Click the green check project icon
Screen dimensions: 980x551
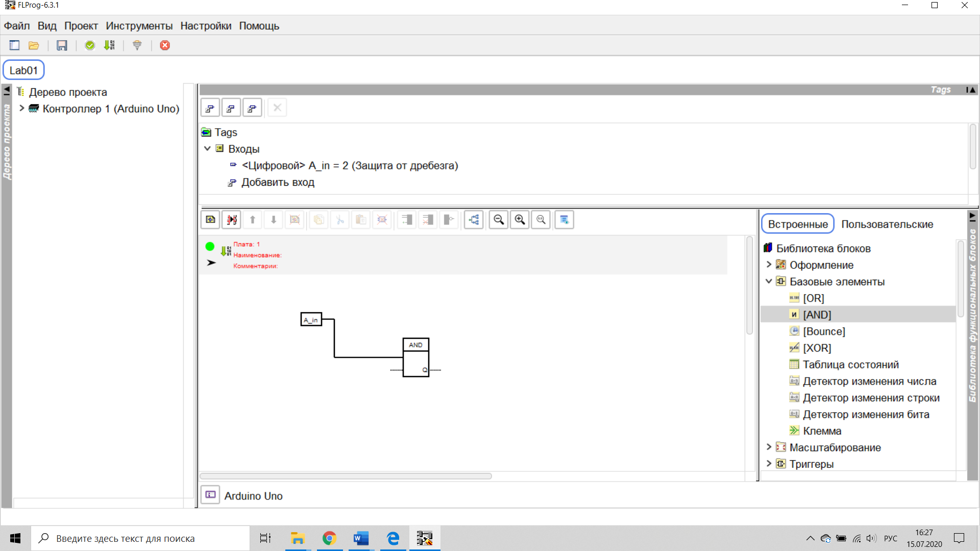point(90,45)
